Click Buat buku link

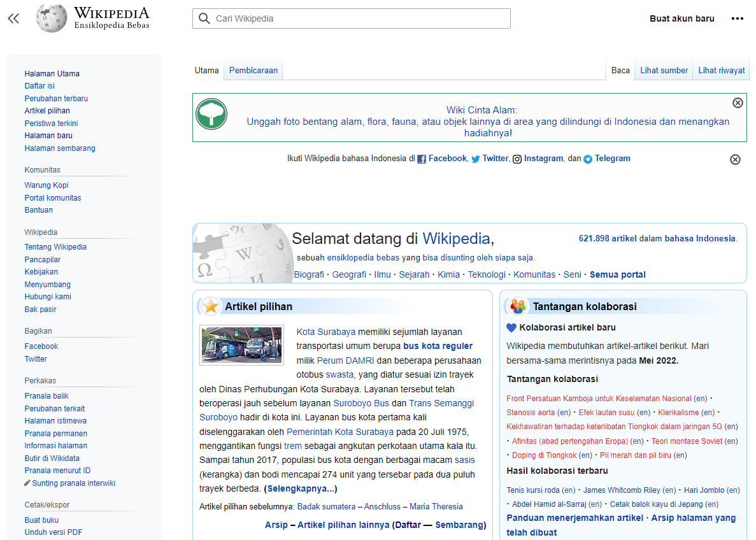[41, 520]
